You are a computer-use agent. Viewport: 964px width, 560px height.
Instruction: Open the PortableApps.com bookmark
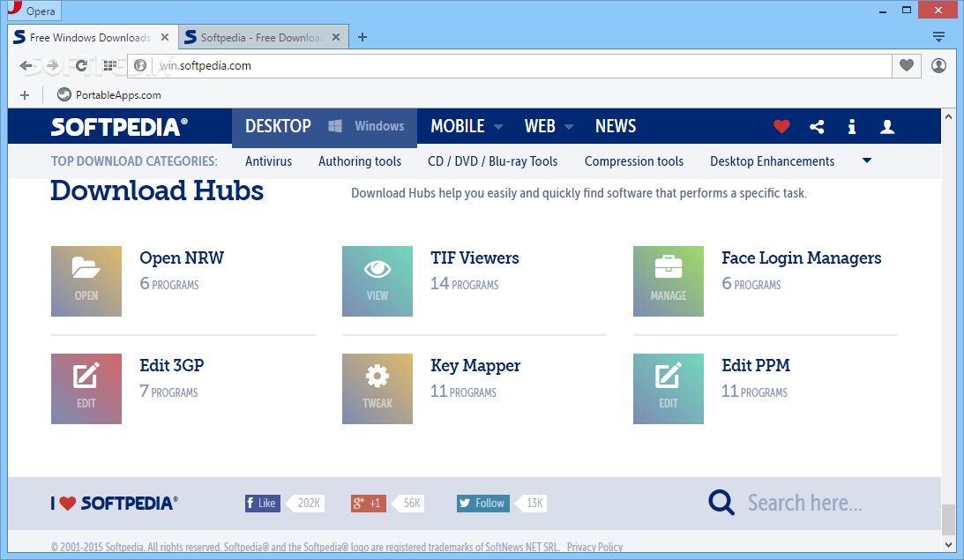pyautogui.click(x=108, y=94)
